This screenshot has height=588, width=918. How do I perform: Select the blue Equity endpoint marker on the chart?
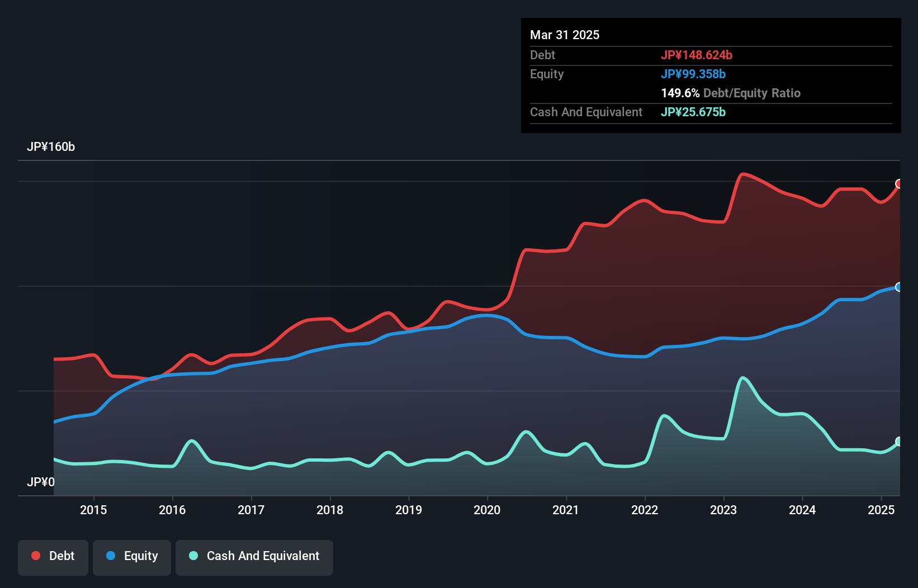[899, 287]
